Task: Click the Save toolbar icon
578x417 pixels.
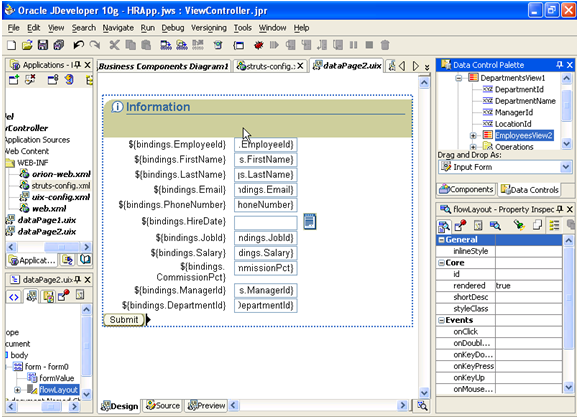Action: pos(43,45)
